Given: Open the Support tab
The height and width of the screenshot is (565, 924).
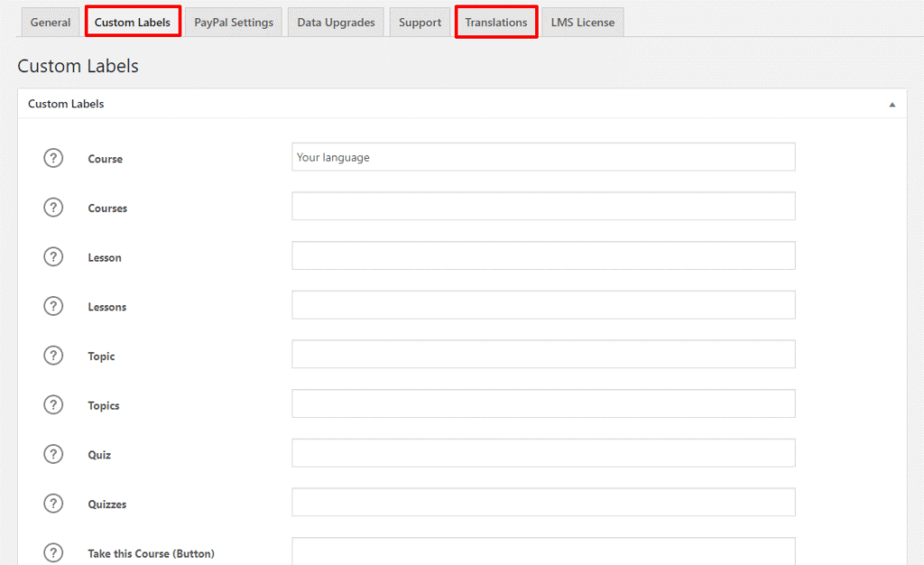Looking at the screenshot, I should point(420,23).
